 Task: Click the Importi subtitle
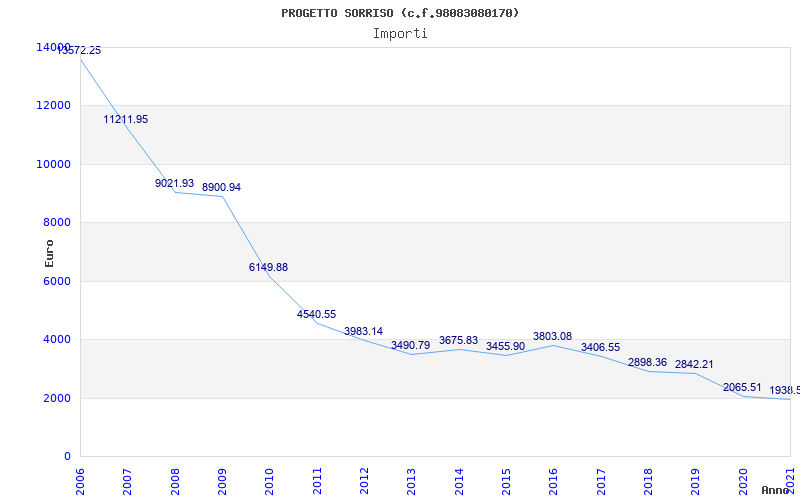click(400, 33)
